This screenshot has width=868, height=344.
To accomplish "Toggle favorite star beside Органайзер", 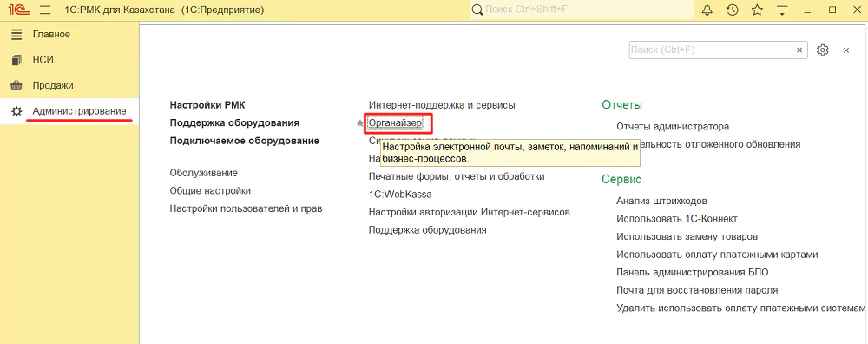I will pos(359,123).
